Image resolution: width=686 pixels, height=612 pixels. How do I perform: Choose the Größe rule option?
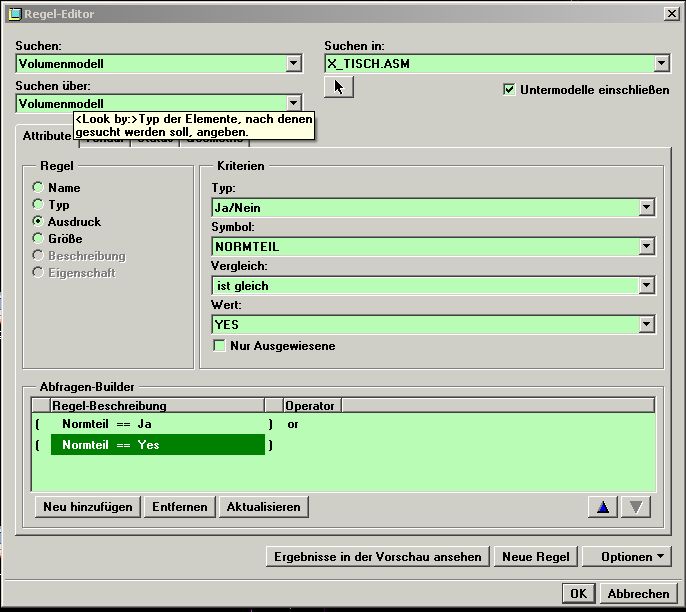(38, 239)
